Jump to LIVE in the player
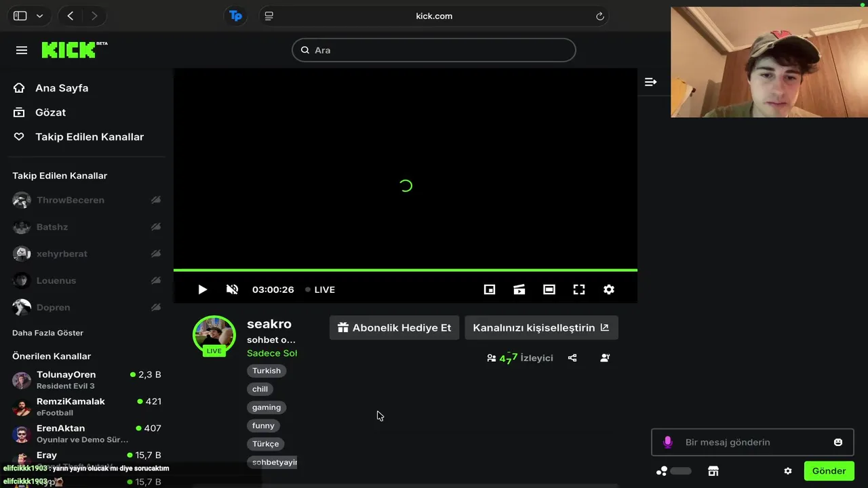Viewport: 868px width, 488px height. (320, 289)
